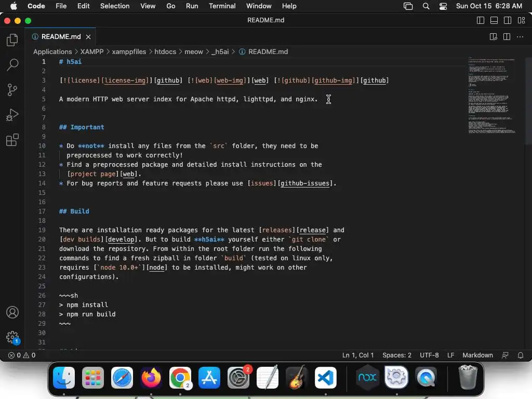
Task: Open Google Chrome from the dock
Action: click(x=180, y=378)
